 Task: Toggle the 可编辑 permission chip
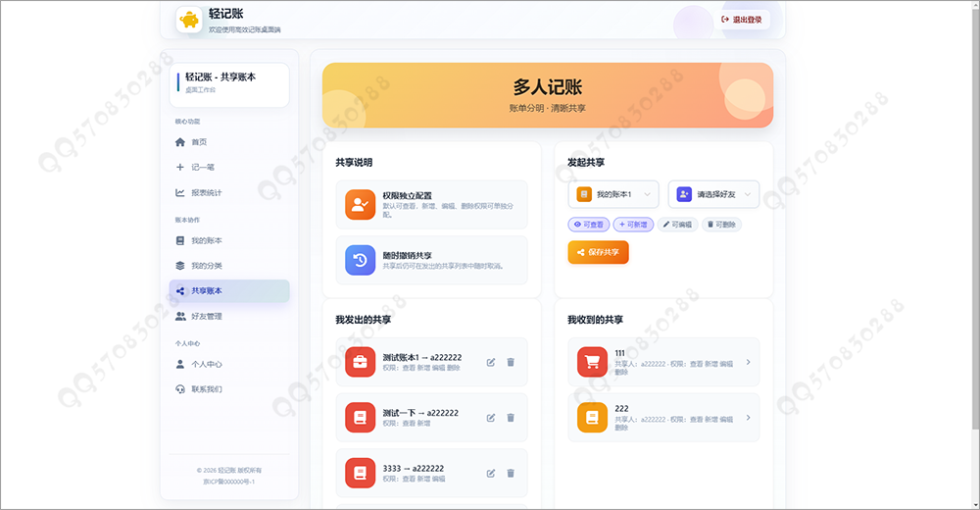(677, 225)
